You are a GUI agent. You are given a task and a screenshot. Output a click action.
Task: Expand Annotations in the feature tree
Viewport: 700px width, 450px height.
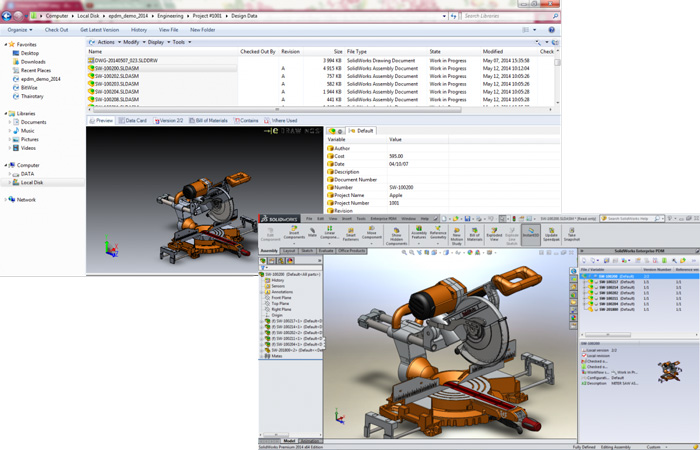[x=262, y=292]
